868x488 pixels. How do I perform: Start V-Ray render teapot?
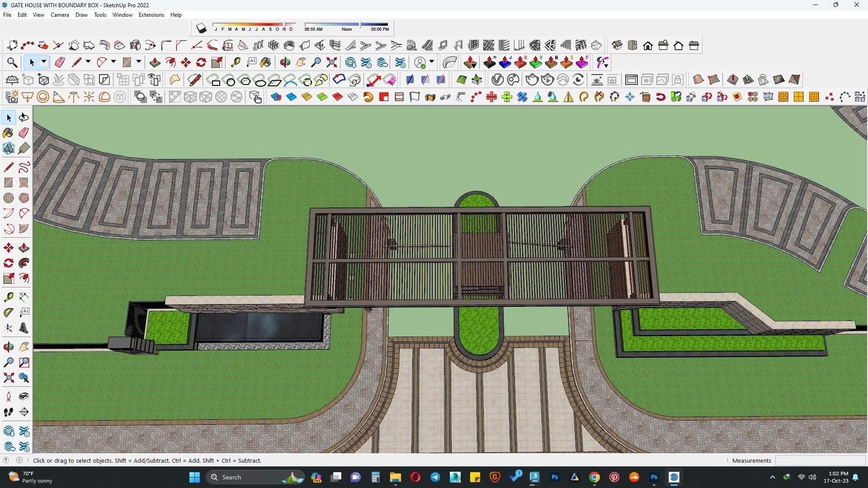pos(532,80)
